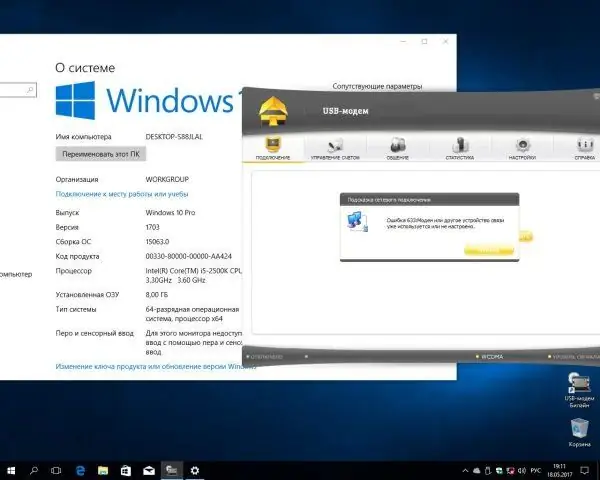
Task: Open Изменение ключа продукта link
Action: [155, 367]
